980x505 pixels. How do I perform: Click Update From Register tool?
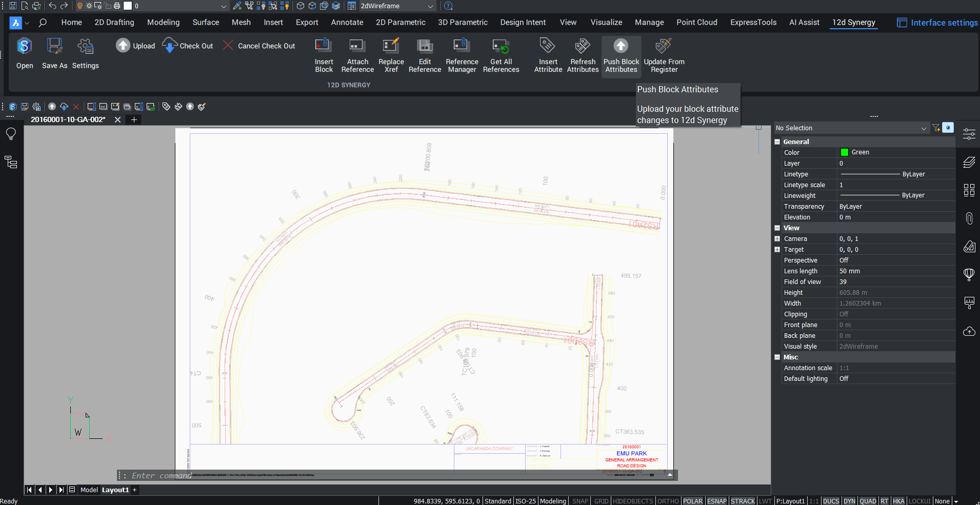click(x=664, y=55)
